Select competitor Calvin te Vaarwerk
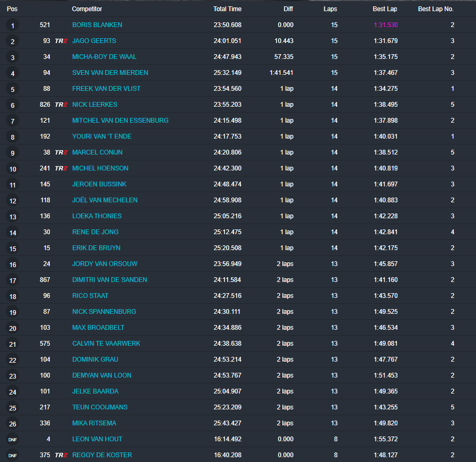Viewport: 476px width, 462px height. tap(106, 344)
